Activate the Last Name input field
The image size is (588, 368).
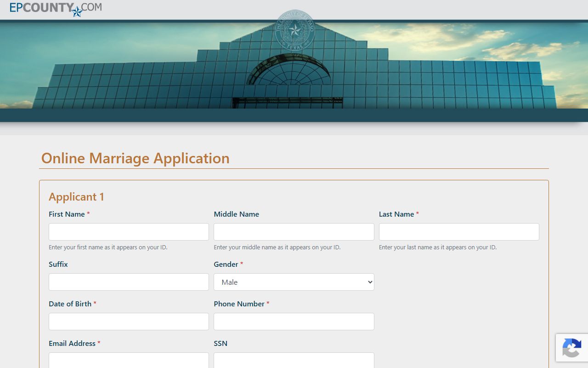[x=459, y=232]
